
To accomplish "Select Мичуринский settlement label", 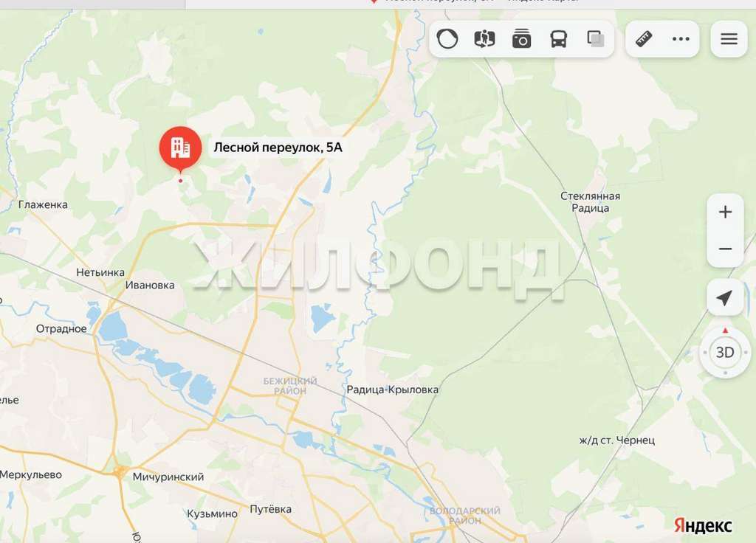I will click(168, 477).
